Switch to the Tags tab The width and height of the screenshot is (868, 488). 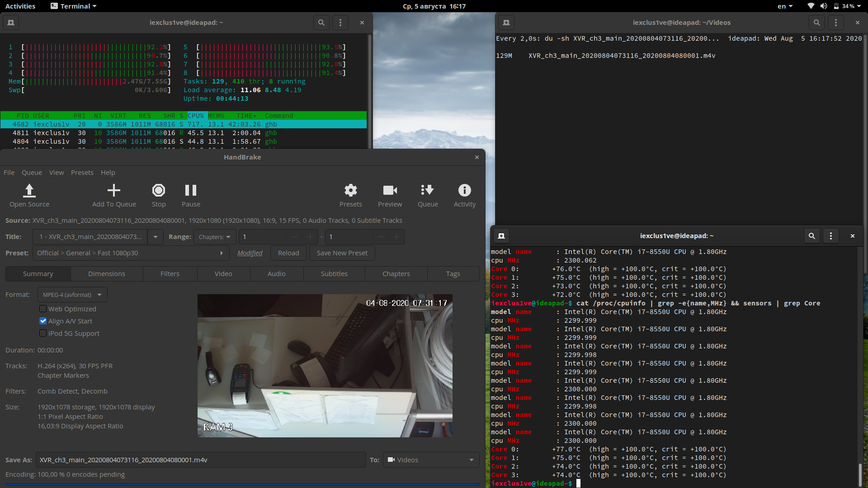tap(453, 274)
